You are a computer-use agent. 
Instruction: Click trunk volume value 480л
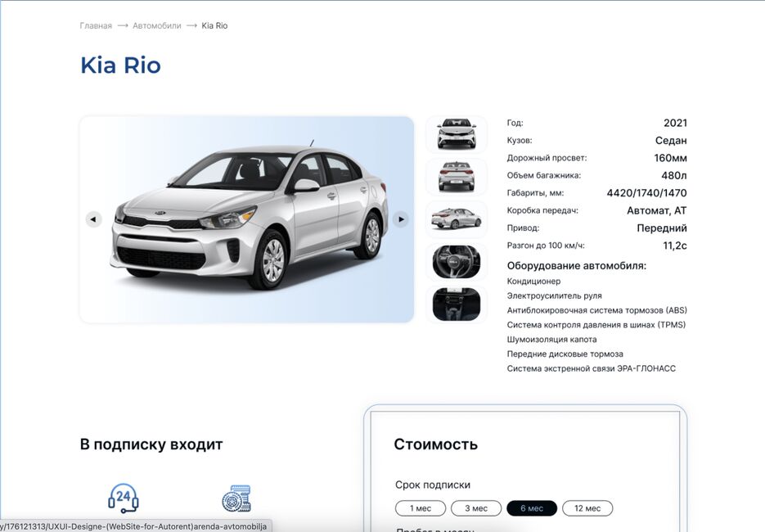674,176
